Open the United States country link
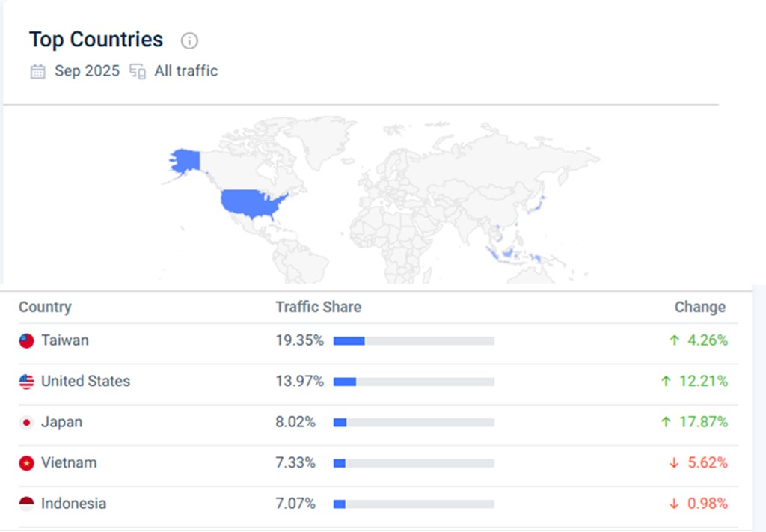This screenshot has height=532, width=766. 85,381
